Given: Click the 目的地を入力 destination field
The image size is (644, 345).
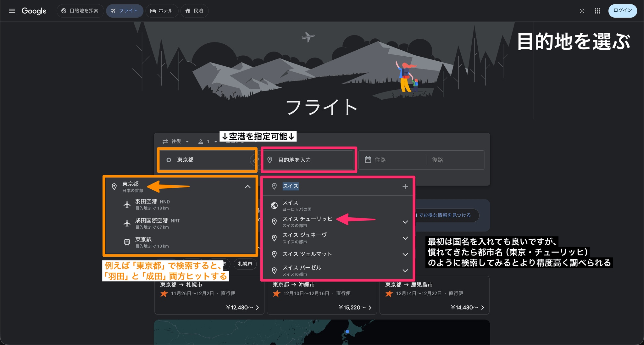Looking at the screenshot, I should [308, 160].
